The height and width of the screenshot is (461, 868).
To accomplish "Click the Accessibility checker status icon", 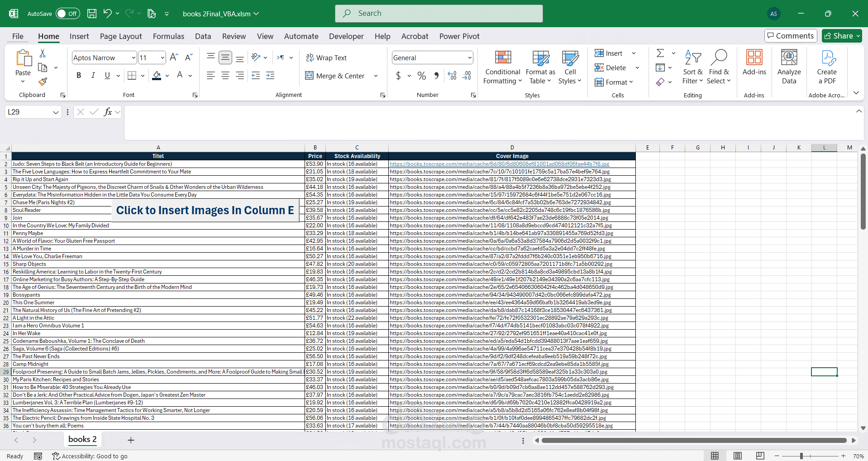I will pyautogui.click(x=56, y=456).
